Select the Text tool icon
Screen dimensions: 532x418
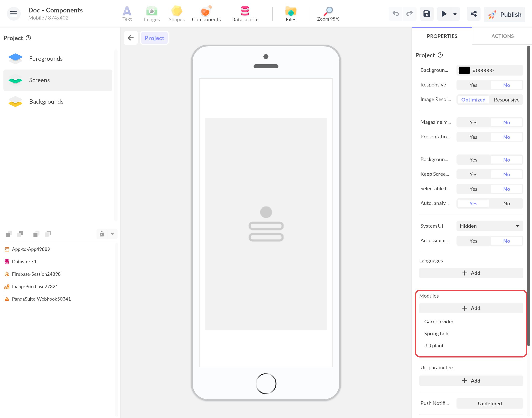click(x=127, y=11)
